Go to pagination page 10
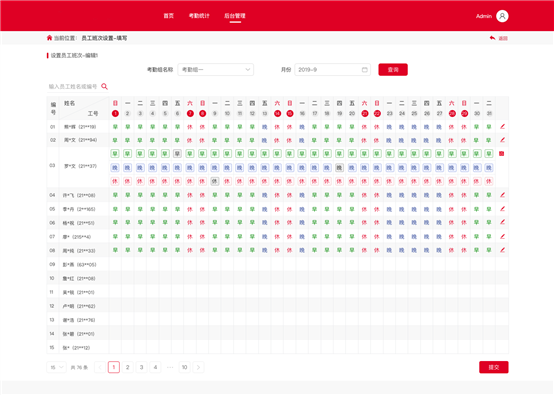The width and height of the screenshot is (554, 395). tap(184, 367)
